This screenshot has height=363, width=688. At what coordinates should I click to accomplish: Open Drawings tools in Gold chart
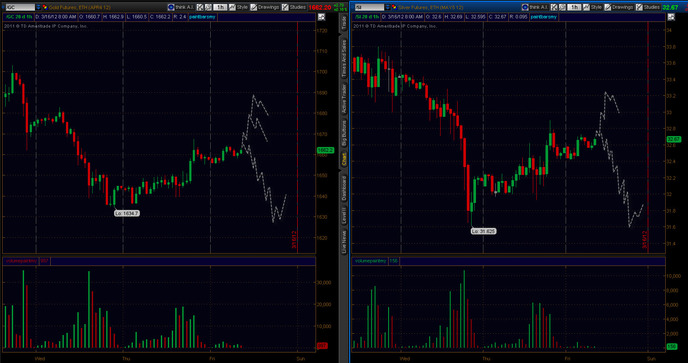pyautogui.click(x=265, y=7)
